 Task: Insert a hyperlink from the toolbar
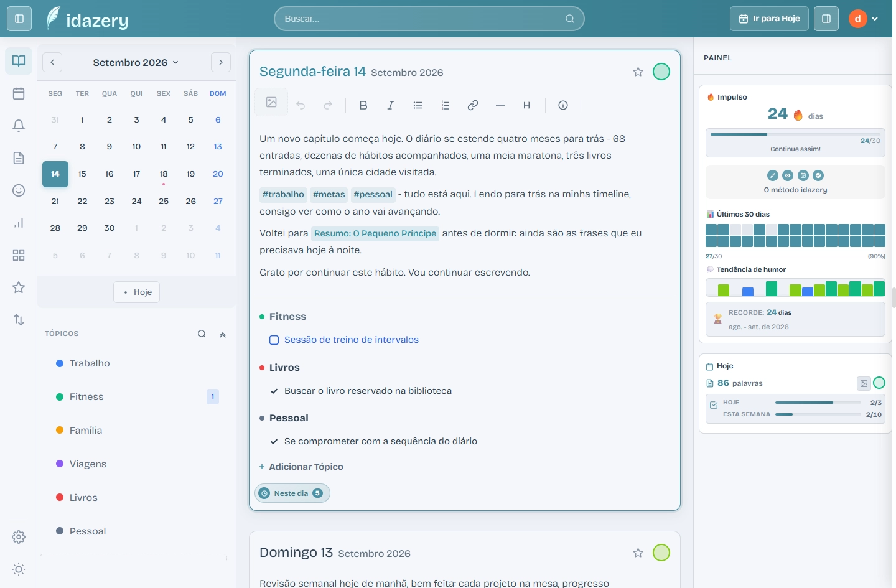[x=473, y=105]
